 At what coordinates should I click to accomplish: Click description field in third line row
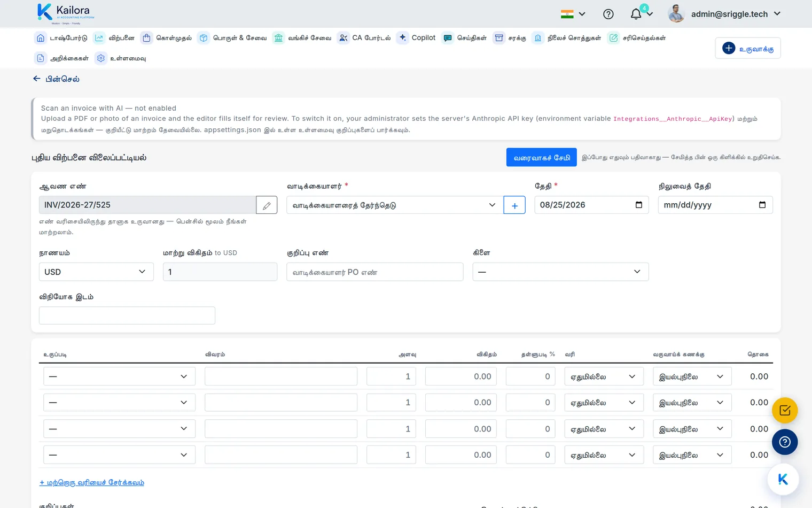click(281, 429)
